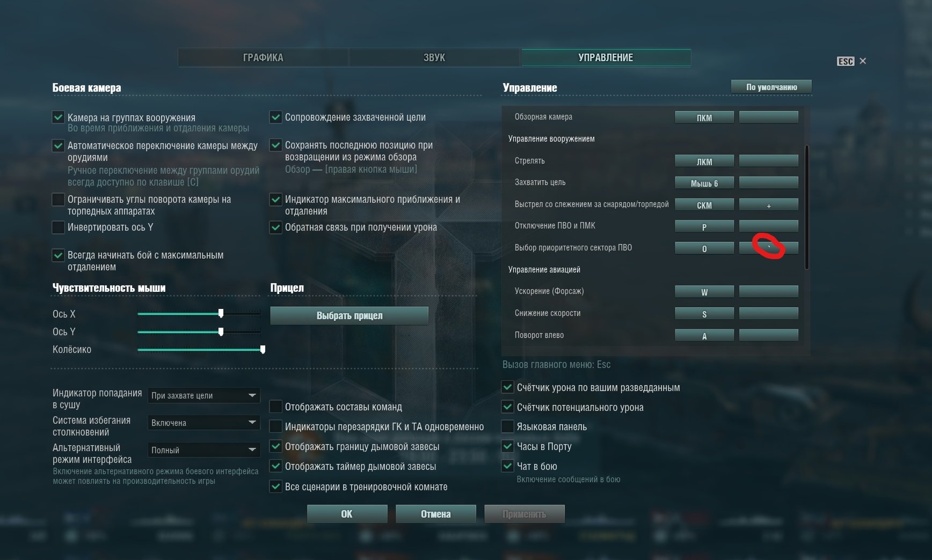Close settings with the X icon
932x560 pixels.
pos(863,61)
